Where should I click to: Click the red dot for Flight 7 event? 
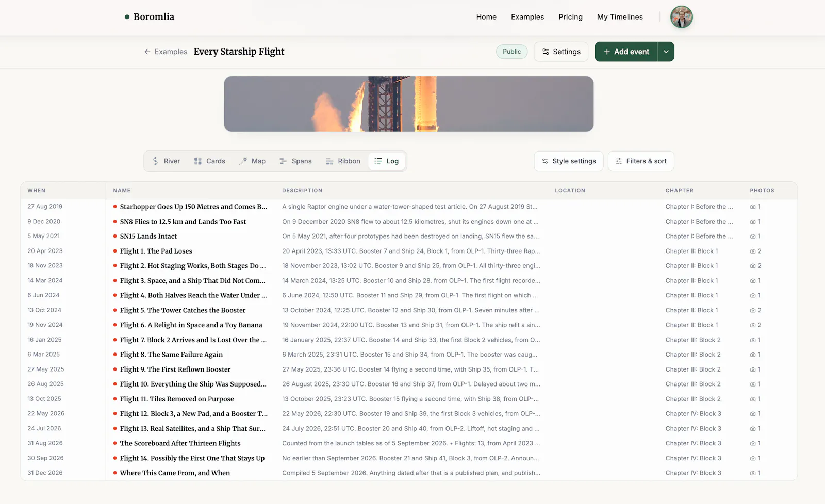(x=115, y=340)
